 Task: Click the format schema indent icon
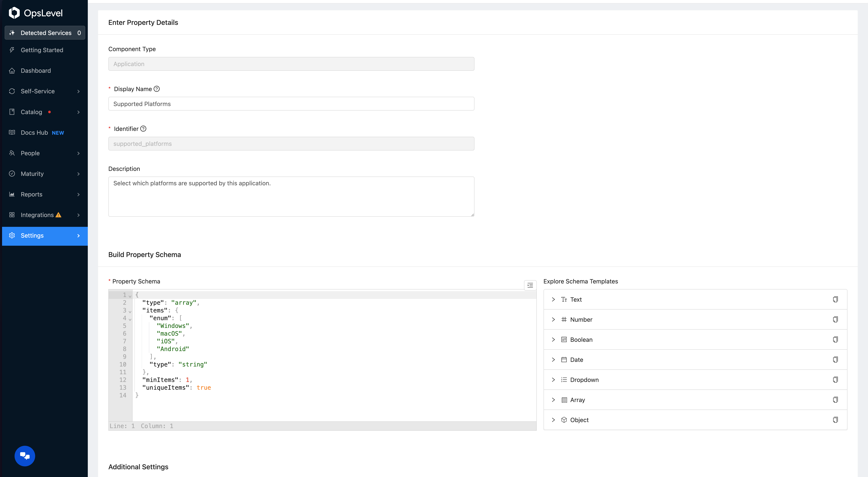pos(530,285)
